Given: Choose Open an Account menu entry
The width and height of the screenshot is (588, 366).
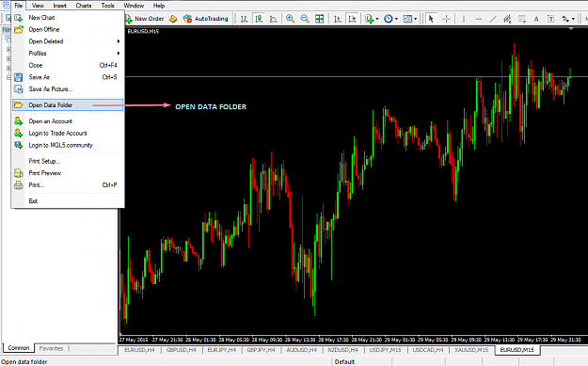Looking at the screenshot, I should point(68,121).
